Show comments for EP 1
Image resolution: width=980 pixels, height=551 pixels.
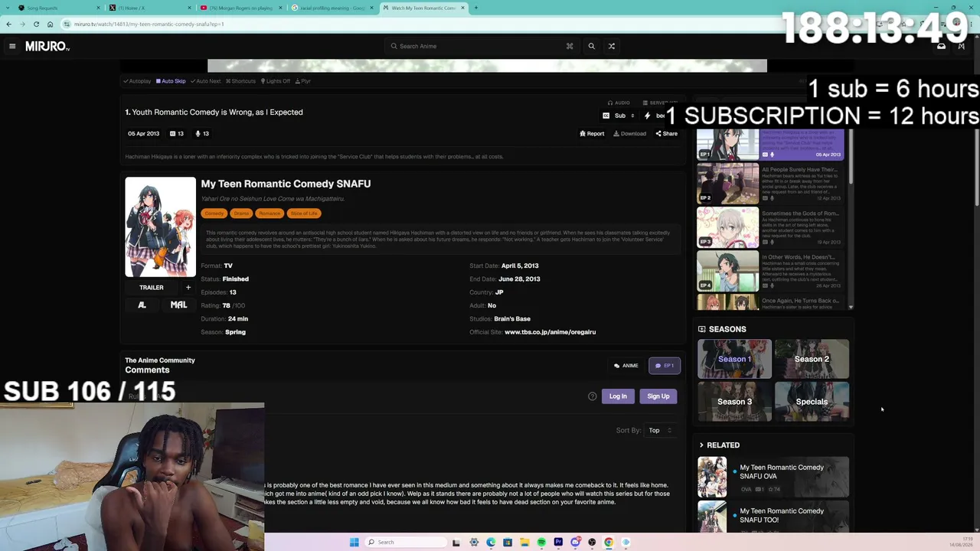665,366
